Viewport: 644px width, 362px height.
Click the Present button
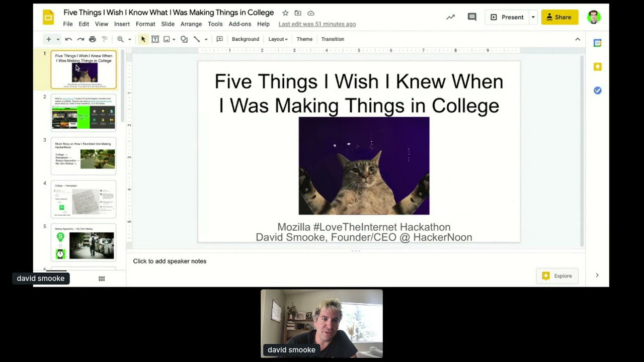coord(507,17)
